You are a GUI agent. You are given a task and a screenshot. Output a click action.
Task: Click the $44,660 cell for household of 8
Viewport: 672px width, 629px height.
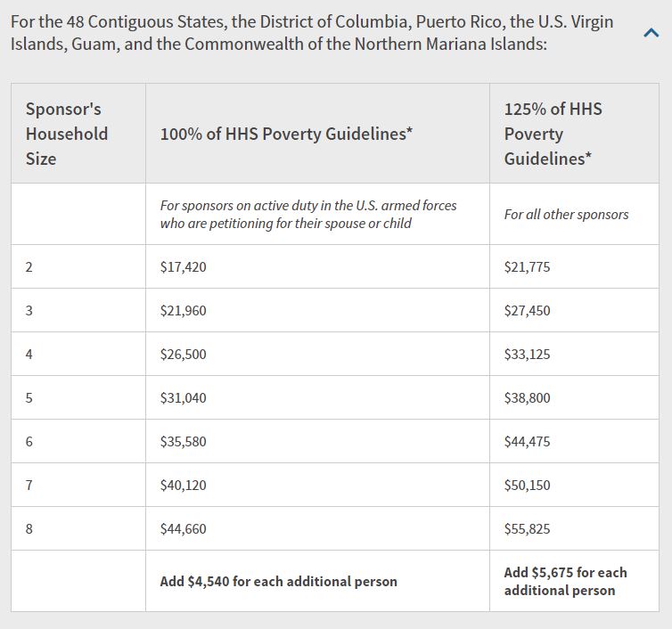tap(317, 528)
